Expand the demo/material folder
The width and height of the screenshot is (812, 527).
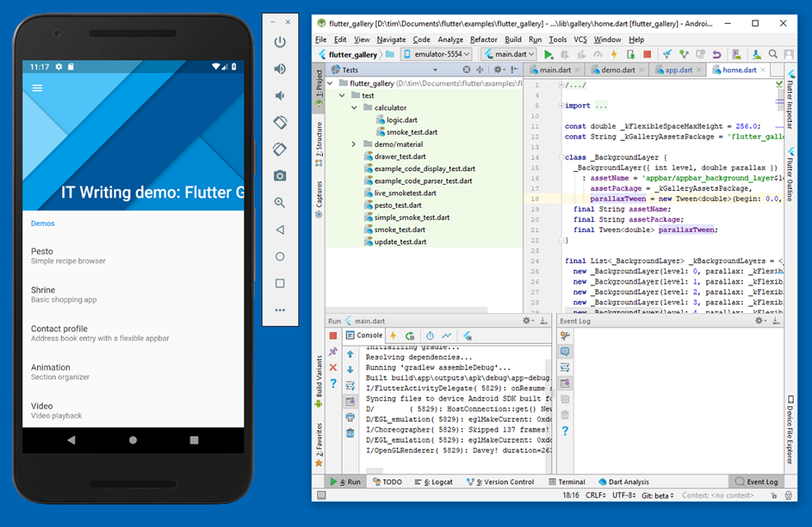tap(354, 144)
